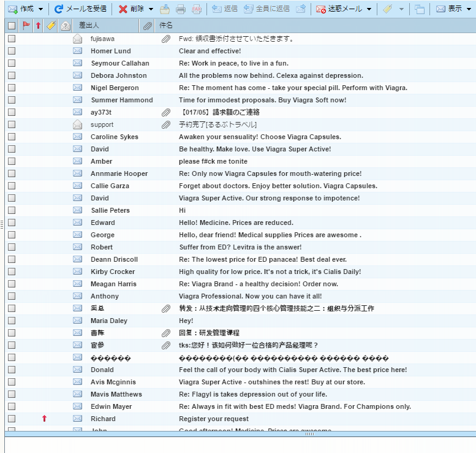This screenshot has width=476, height=453.
Task: Click the メールを受信 receive mail button
Action: pyautogui.click(x=80, y=9)
